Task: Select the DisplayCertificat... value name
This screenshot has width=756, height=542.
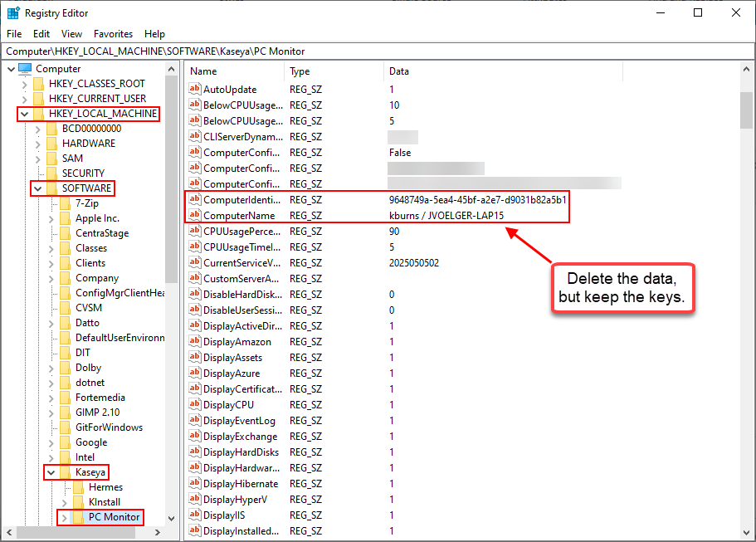Action: 242,388
